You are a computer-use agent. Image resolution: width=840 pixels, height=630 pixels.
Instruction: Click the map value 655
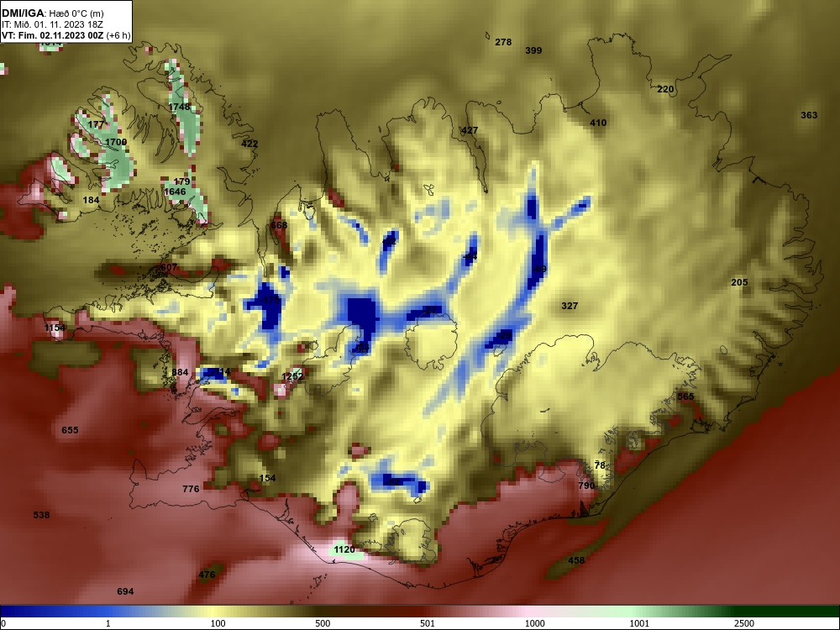point(70,430)
